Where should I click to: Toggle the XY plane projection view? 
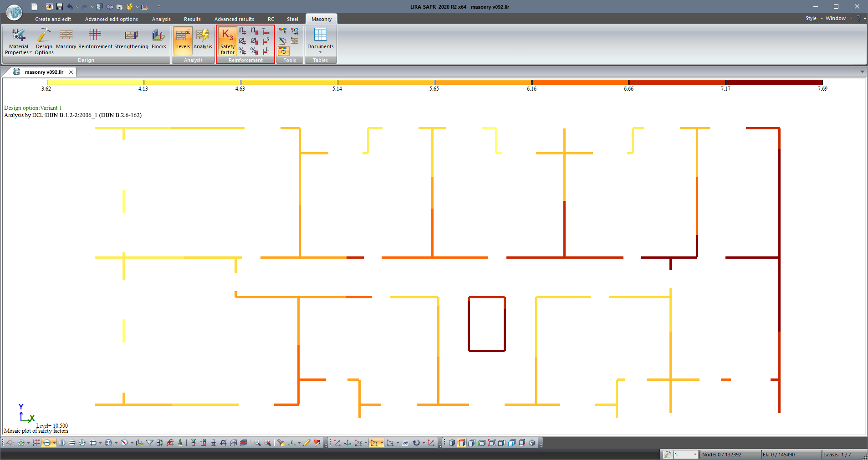[x=374, y=443]
